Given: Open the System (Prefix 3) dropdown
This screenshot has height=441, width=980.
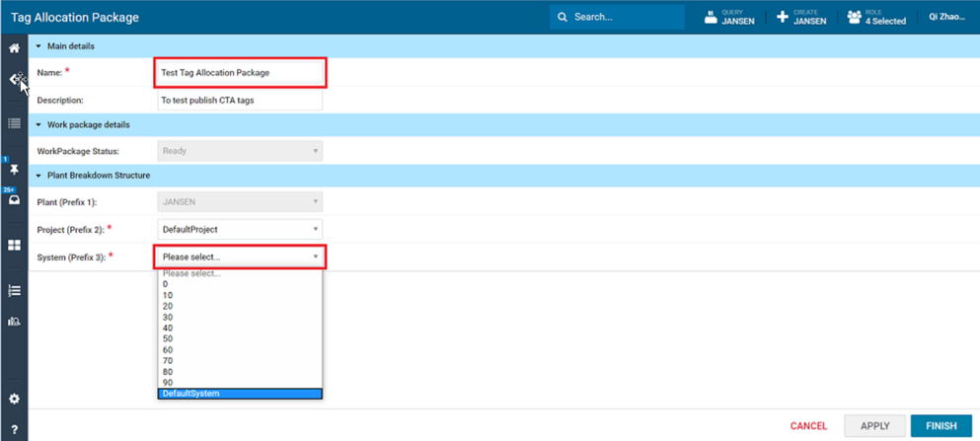Looking at the screenshot, I should pyautogui.click(x=240, y=257).
